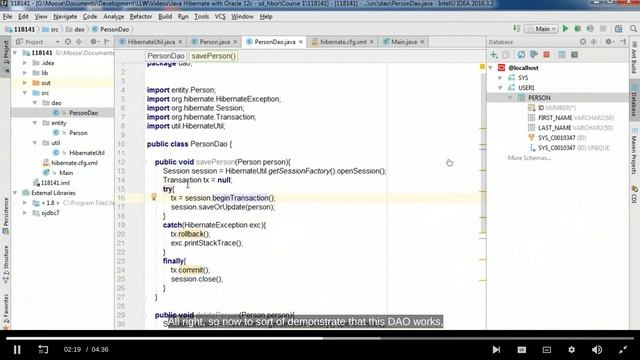
Task: Expand the .idea folder
Action: coord(25,63)
